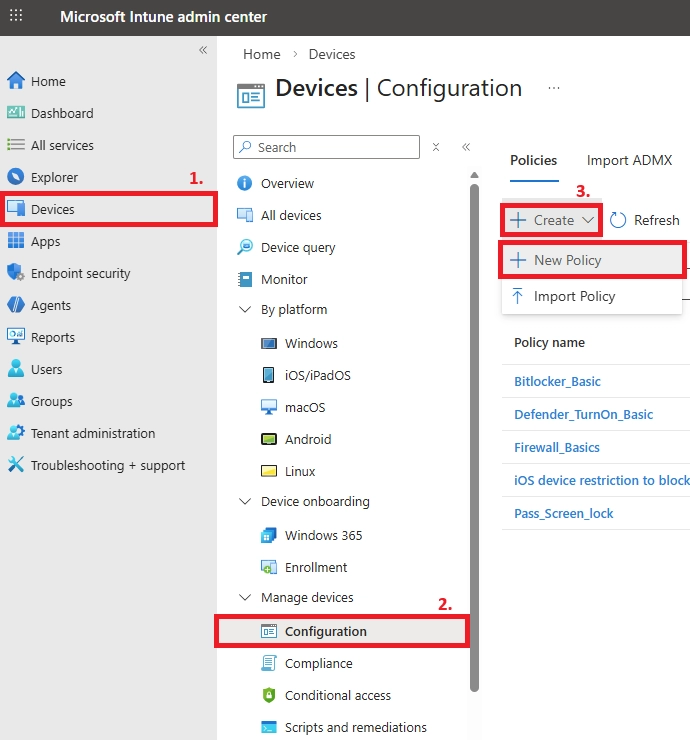
Task: Click the Home house icon in sidebar
Action: (16, 81)
